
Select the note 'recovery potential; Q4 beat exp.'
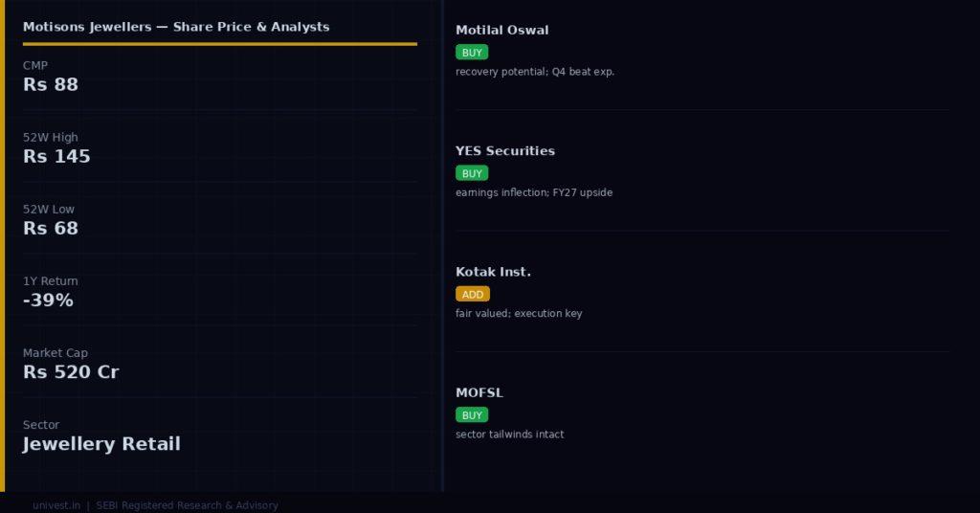(535, 72)
